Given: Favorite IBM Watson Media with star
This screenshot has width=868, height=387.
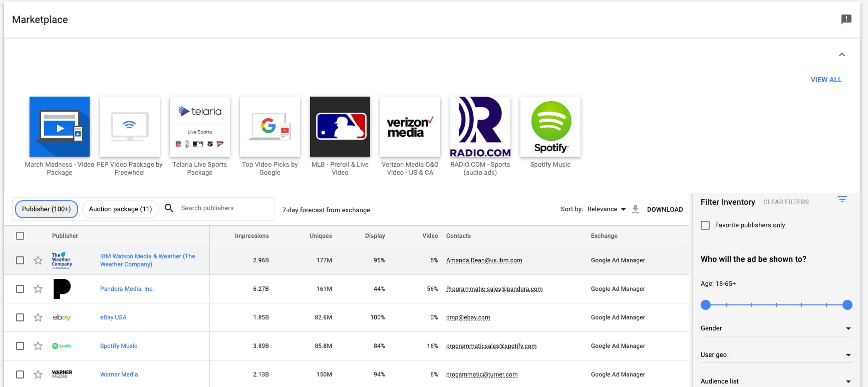Looking at the screenshot, I should [x=38, y=260].
